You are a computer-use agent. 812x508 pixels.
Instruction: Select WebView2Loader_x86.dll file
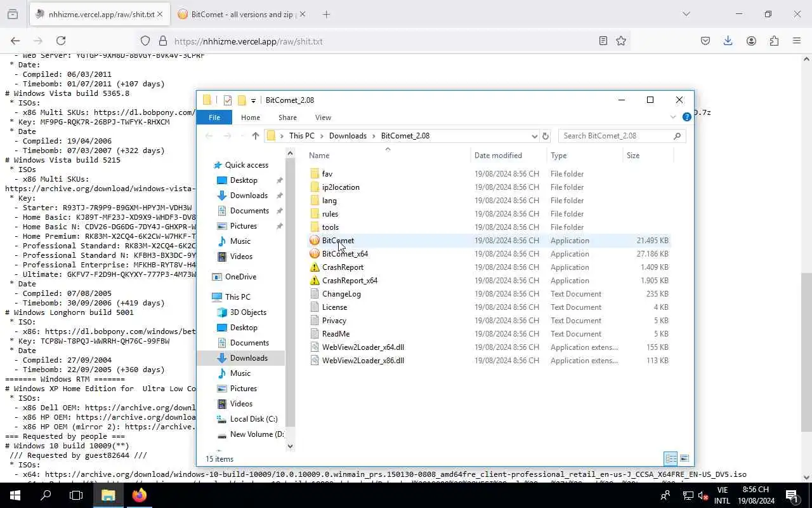(363, 361)
